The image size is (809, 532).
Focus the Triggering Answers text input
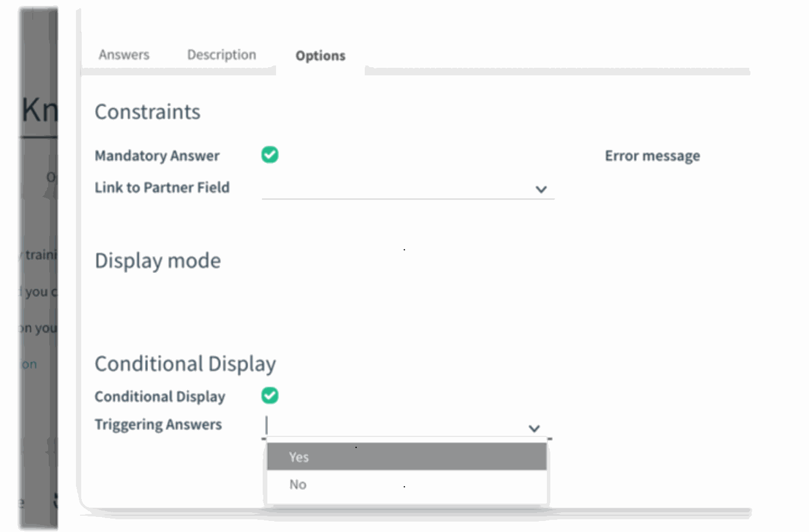coord(394,426)
